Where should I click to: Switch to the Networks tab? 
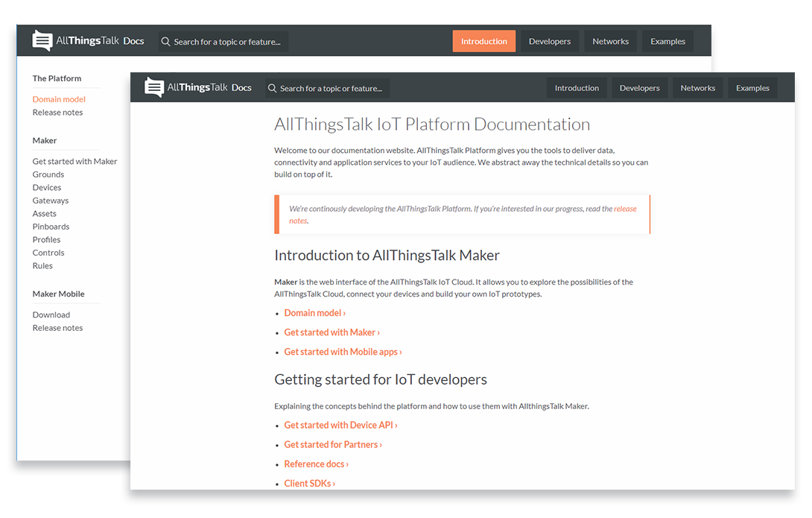coord(697,87)
